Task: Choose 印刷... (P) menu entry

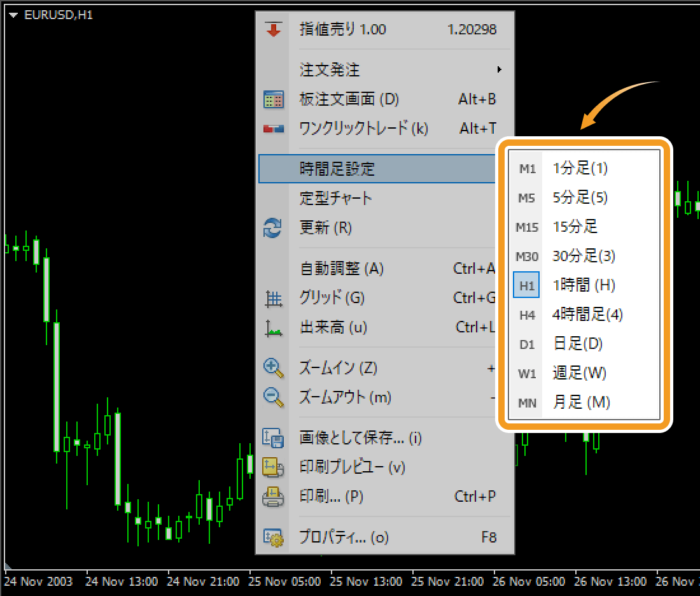Action: coord(384,497)
